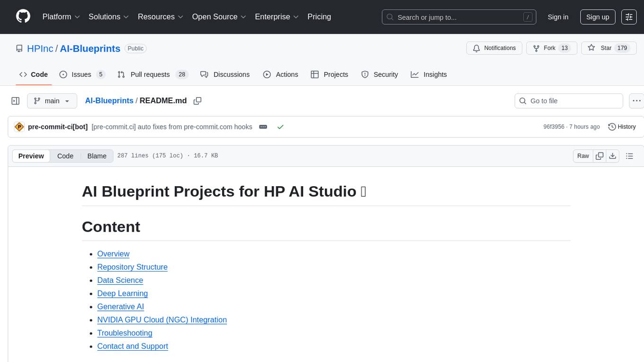This screenshot has width=644, height=362.
Task: Expand the Open Source menu
Action: [x=219, y=17]
